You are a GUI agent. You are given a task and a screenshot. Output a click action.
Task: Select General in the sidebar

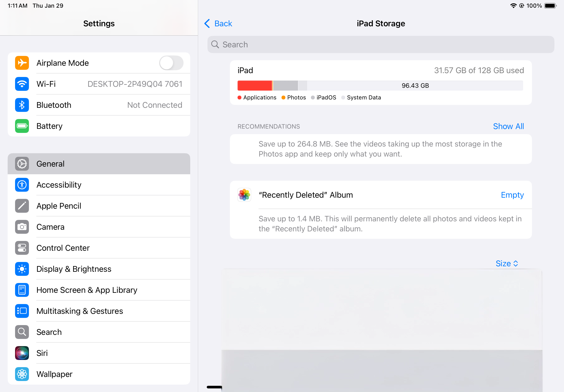[x=99, y=164]
